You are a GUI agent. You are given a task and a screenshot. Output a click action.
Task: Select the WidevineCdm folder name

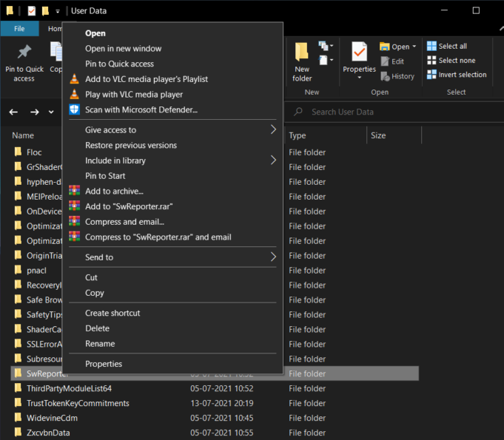coord(52,418)
